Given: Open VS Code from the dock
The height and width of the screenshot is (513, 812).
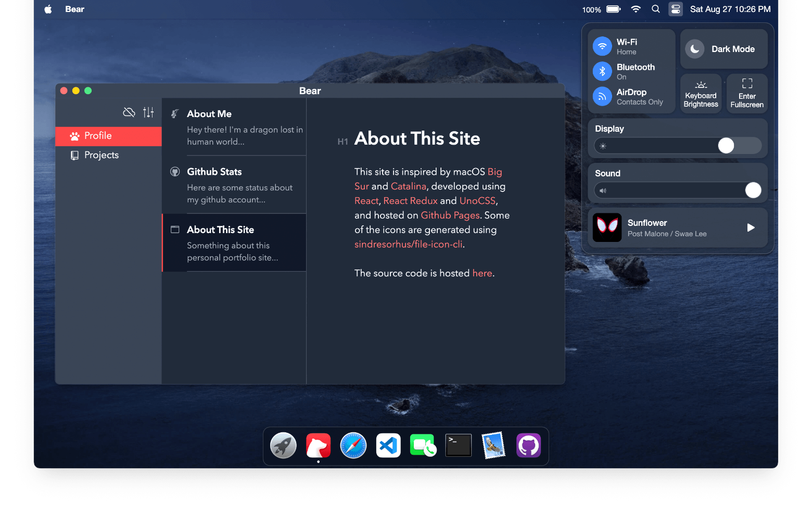Looking at the screenshot, I should click(388, 446).
